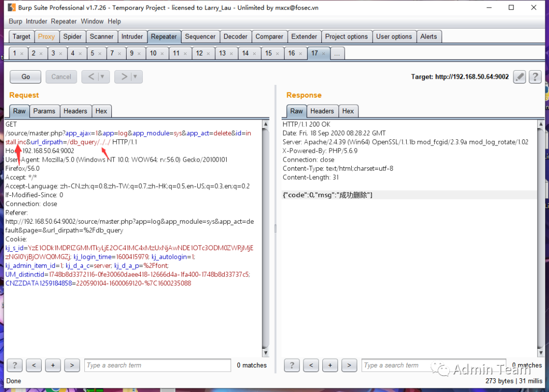View request Hex tab

tap(101, 111)
